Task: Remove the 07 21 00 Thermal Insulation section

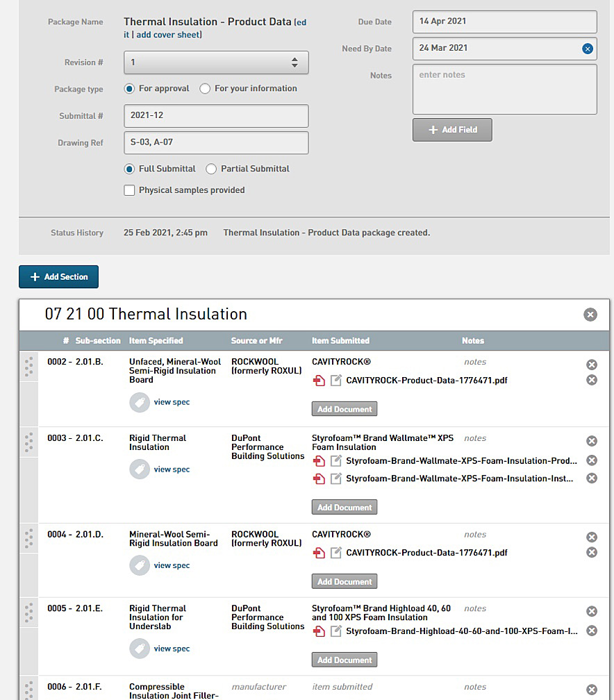Action: [x=590, y=315]
